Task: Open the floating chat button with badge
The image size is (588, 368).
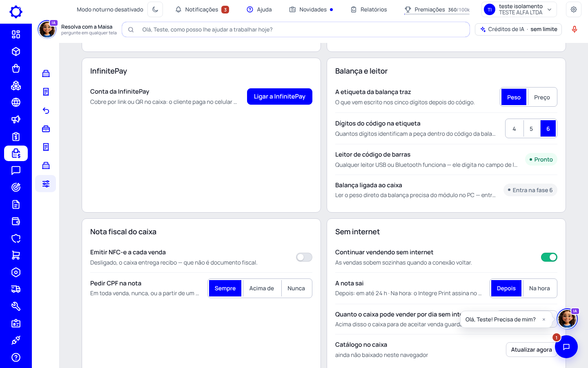Action: coord(566,347)
